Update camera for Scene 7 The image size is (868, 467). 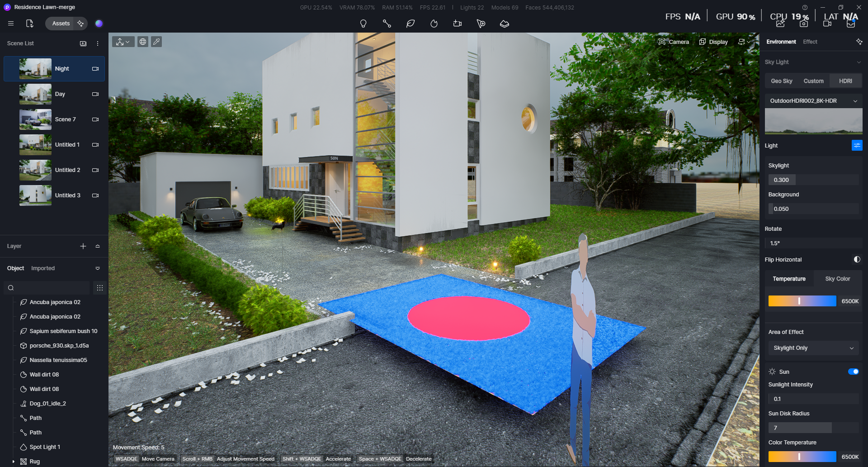point(95,119)
